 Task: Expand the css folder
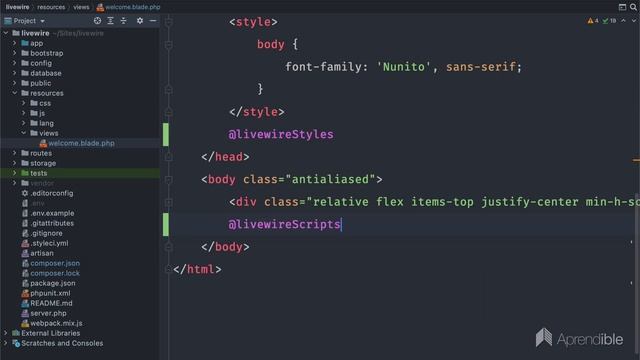pos(24,103)
